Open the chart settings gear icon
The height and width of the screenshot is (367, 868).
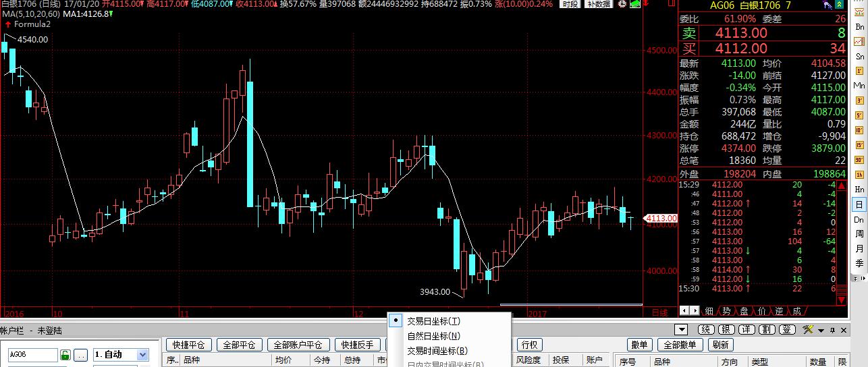(x=622, y=4)
